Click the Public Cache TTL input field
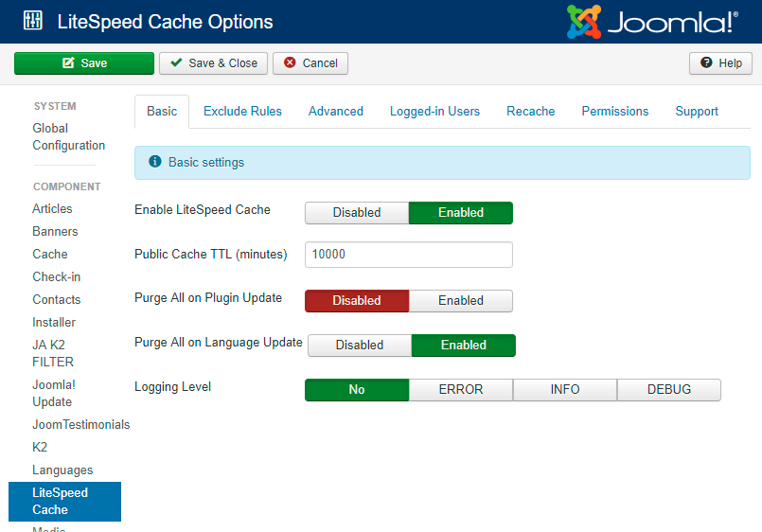This screenshot has width=762, height=532. pyautogui.click(x=409, y=255)
